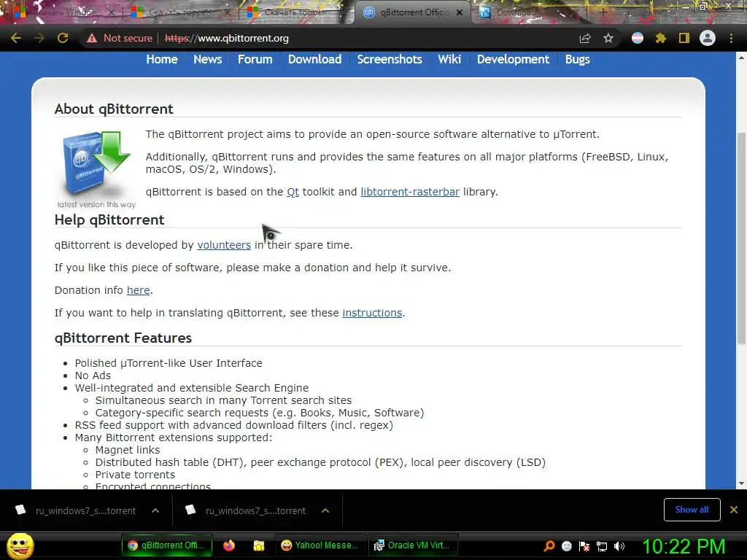
Task: Open the volunteers link
Action: point(224,245)
